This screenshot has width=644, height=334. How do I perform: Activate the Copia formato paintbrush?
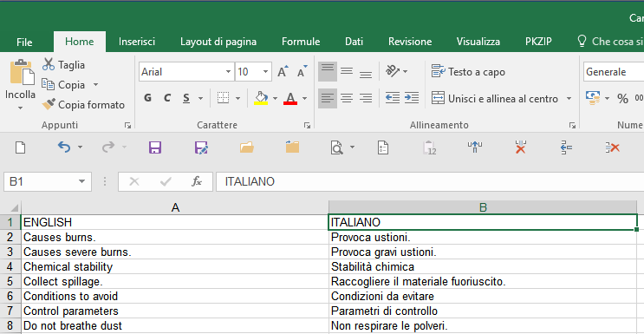(x=49, y=104)
